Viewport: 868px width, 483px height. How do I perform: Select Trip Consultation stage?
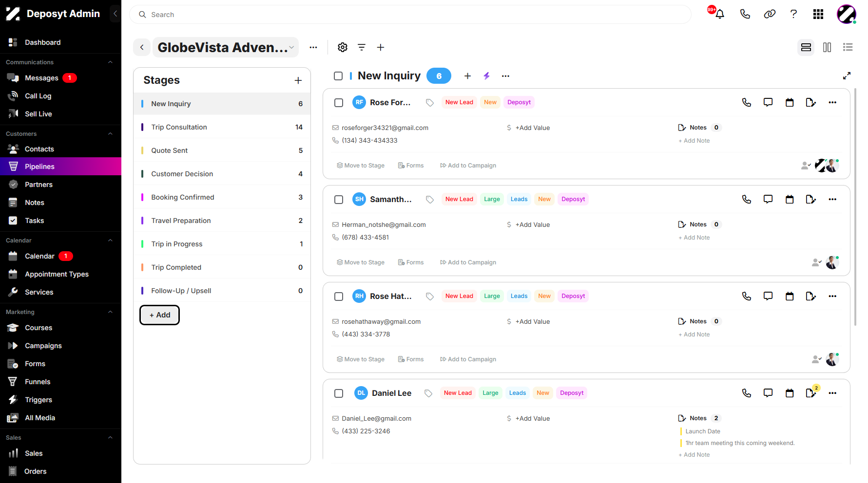point(222,127)
